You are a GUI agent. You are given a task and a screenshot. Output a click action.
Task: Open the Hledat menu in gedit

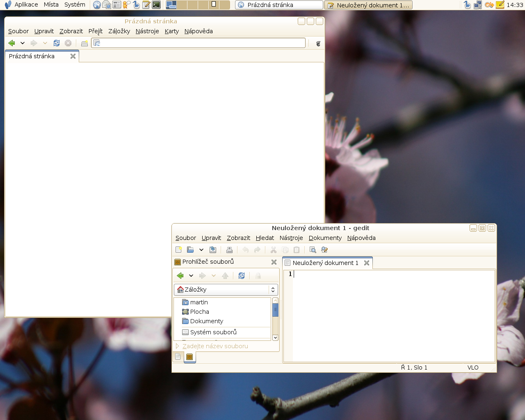265,238
